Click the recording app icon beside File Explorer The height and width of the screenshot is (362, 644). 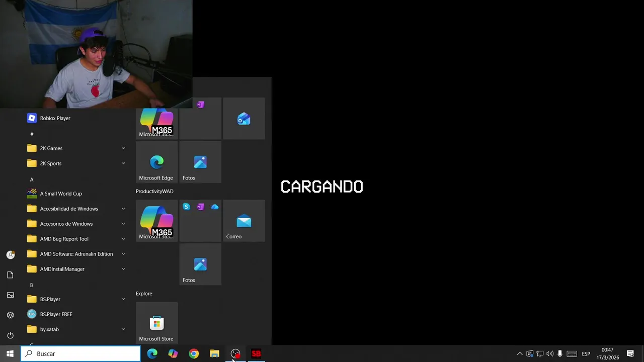pos(235,354)
